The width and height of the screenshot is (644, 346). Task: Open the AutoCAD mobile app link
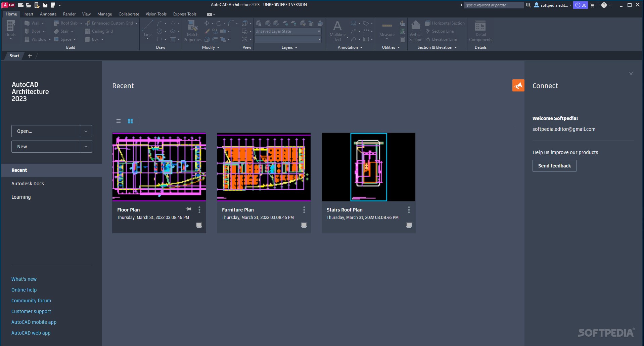[x=34, y=322]
